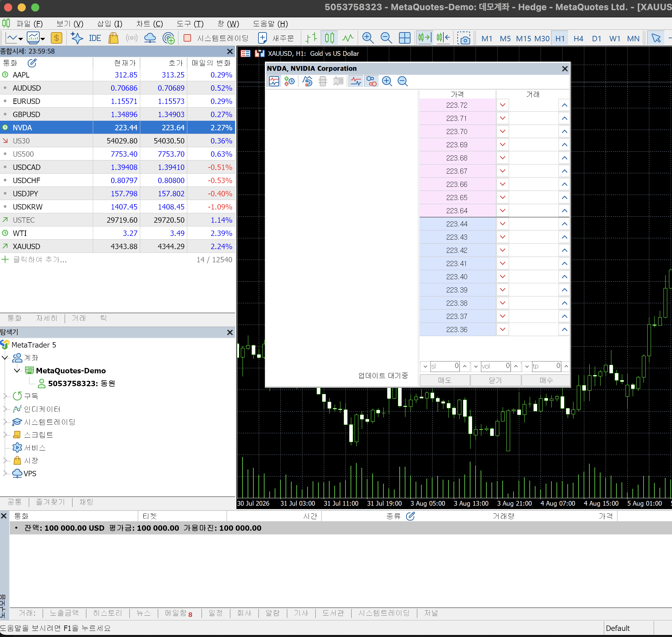Open the 도움말 (H) menu

click(270, 24)
